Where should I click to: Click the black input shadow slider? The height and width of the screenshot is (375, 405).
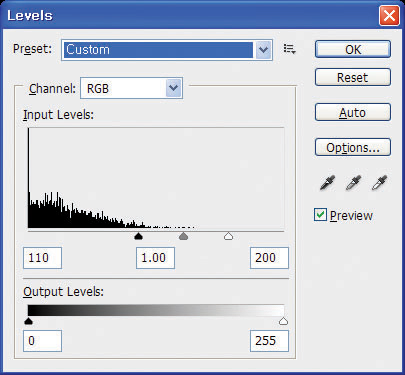pyautogui.click(x=138, y=236)
